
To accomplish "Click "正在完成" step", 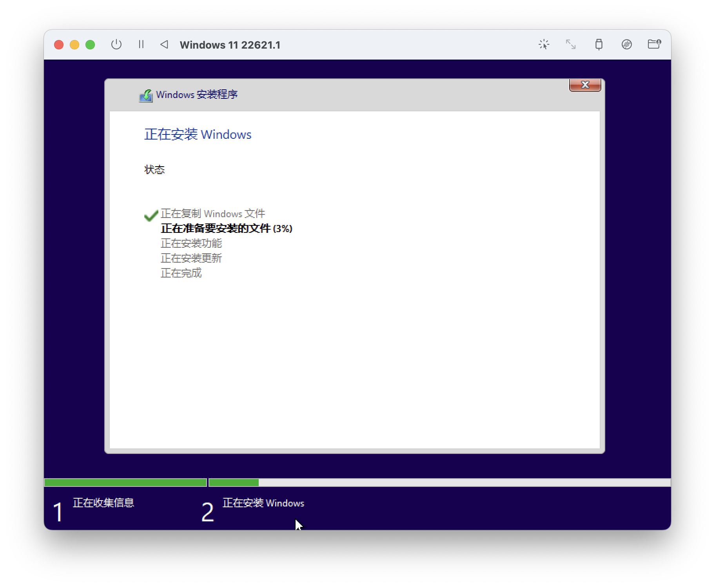I will [x=181, y=273].
